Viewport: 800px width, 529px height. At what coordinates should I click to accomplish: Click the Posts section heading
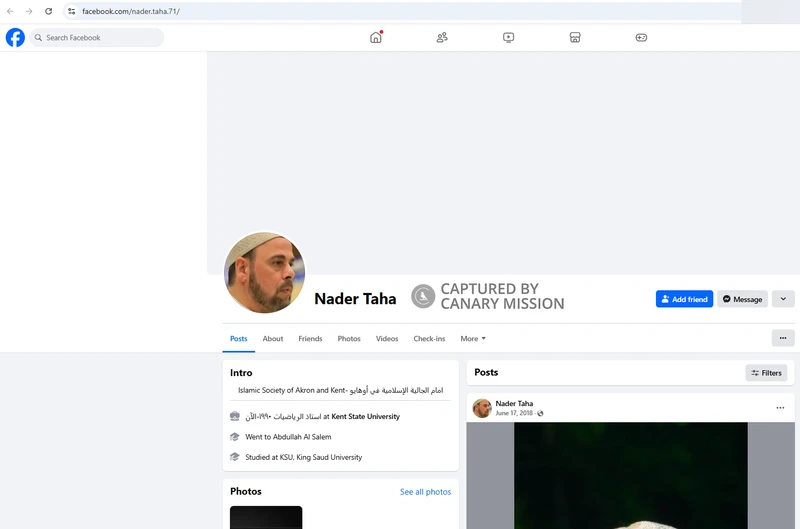tap(486, 372)
